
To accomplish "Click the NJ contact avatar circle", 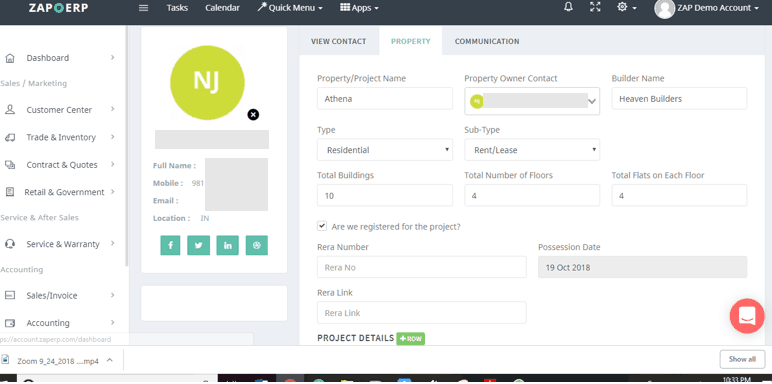I will click(x=207, y=82).
